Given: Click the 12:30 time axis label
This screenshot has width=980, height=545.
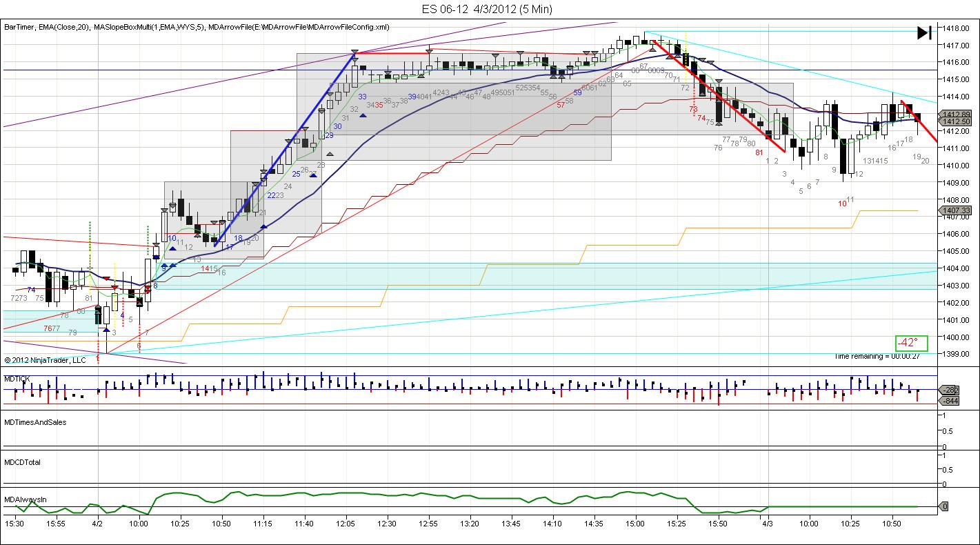Looking at the screenshot, I should pyautogui.click(x=387, y=524).
